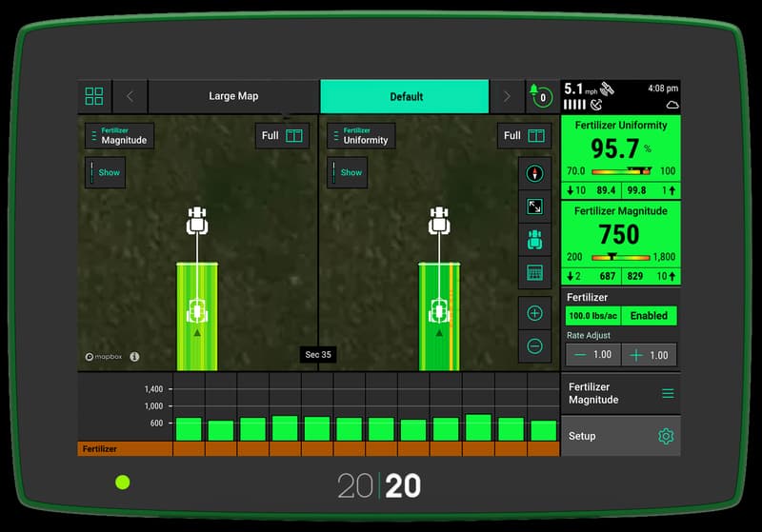Tap the GPS satellite status icon
This screenshot has width=762, height=532.
tap(607, 89)
